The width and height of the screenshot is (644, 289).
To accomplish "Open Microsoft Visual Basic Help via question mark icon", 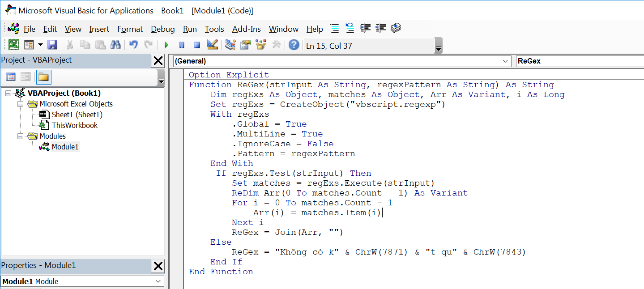I will pos(294,44).
